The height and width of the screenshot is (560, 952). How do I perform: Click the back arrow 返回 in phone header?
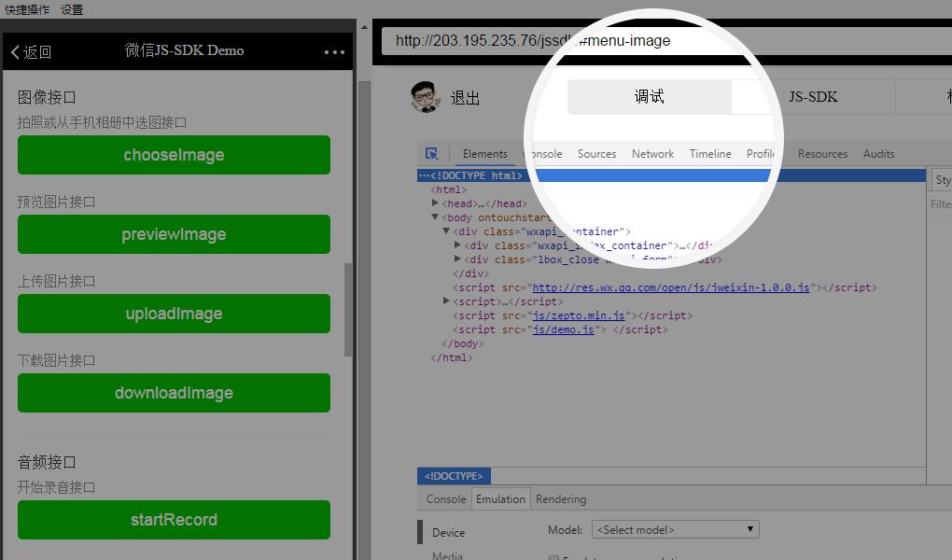click(x=31, y=52)
